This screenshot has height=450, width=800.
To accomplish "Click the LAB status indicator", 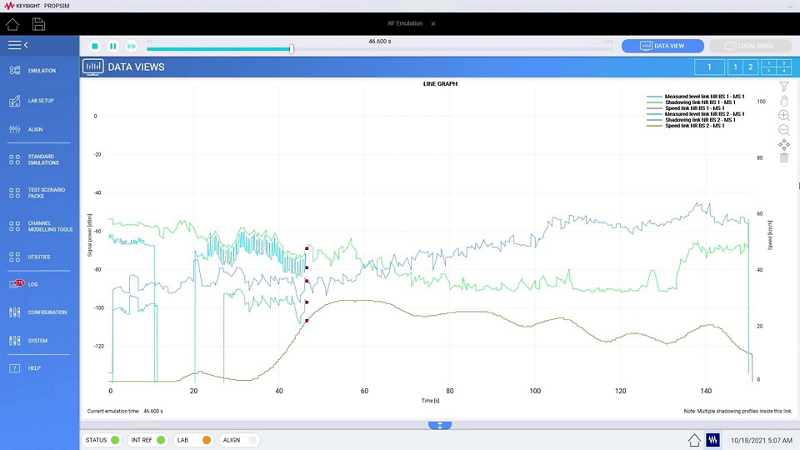I will (193, 440).
